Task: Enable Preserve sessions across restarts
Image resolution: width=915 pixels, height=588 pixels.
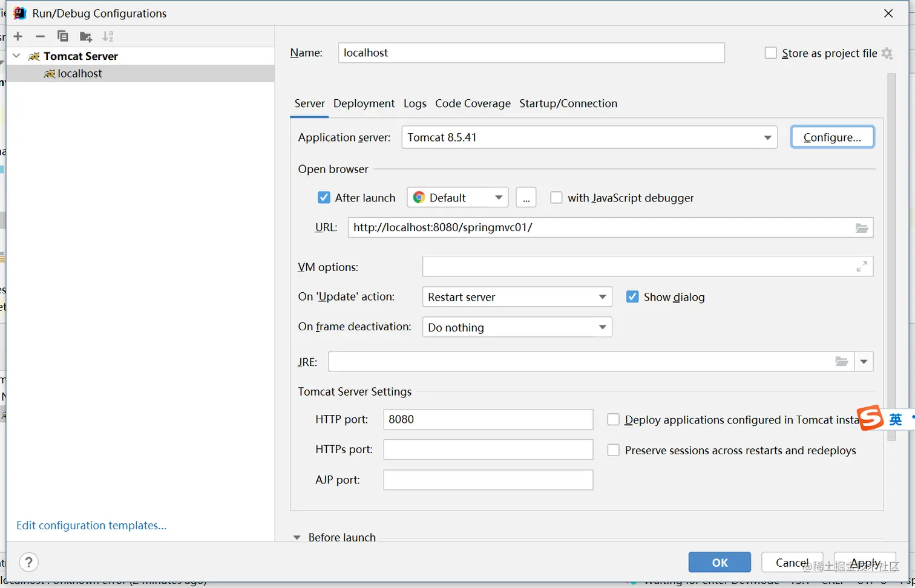Action: click(x=614, y=450)
